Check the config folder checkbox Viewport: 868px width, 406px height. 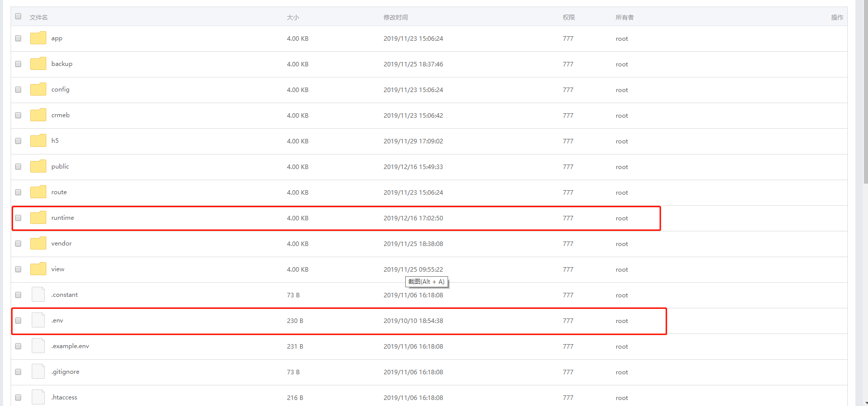(18, 90)
